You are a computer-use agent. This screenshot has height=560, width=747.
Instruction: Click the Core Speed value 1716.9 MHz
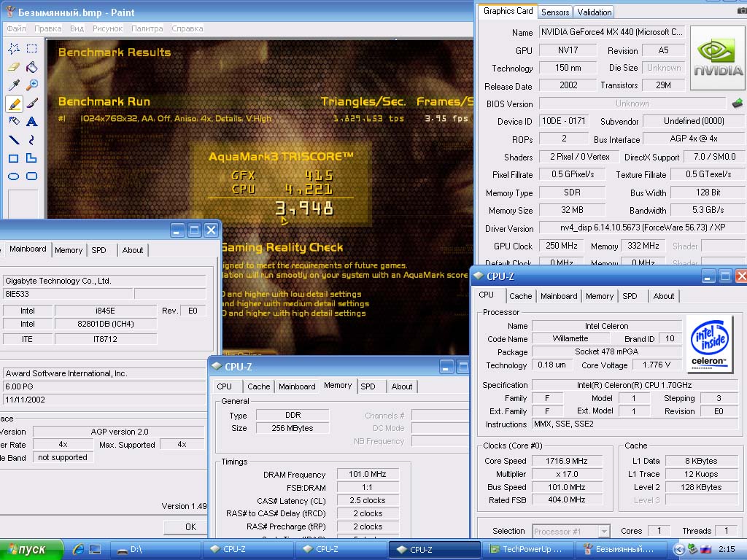pyautogui.click(x=566, y=461)
